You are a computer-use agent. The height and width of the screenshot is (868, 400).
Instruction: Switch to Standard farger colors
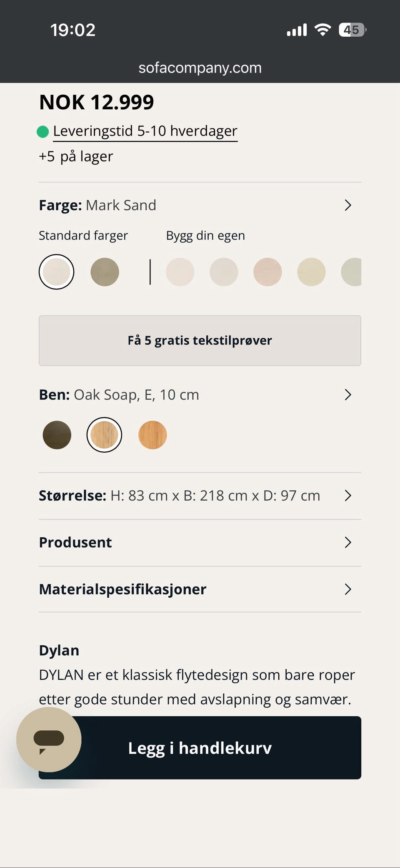point(83,236)
